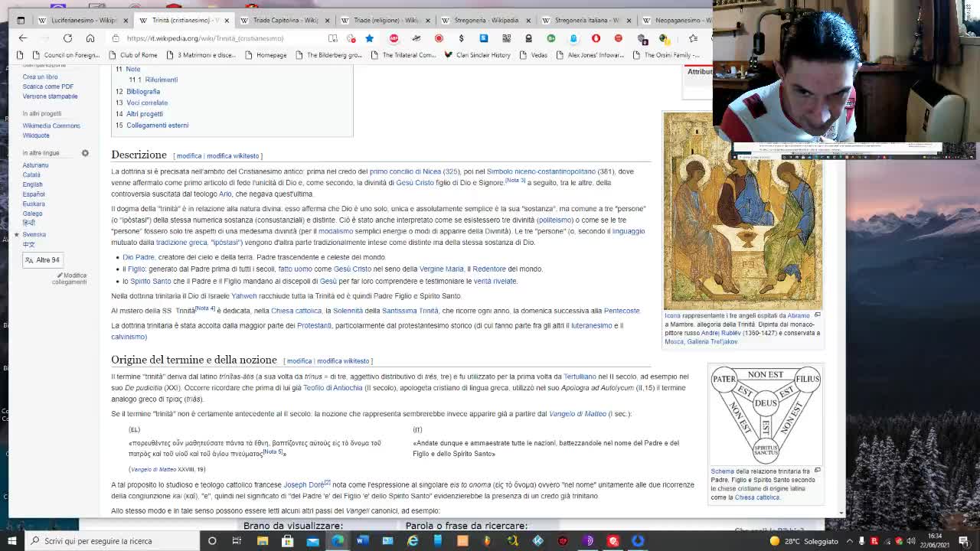
Task: Open The Orsini Family bookmark
Action: pyautogui.click(x=665, y=55)
